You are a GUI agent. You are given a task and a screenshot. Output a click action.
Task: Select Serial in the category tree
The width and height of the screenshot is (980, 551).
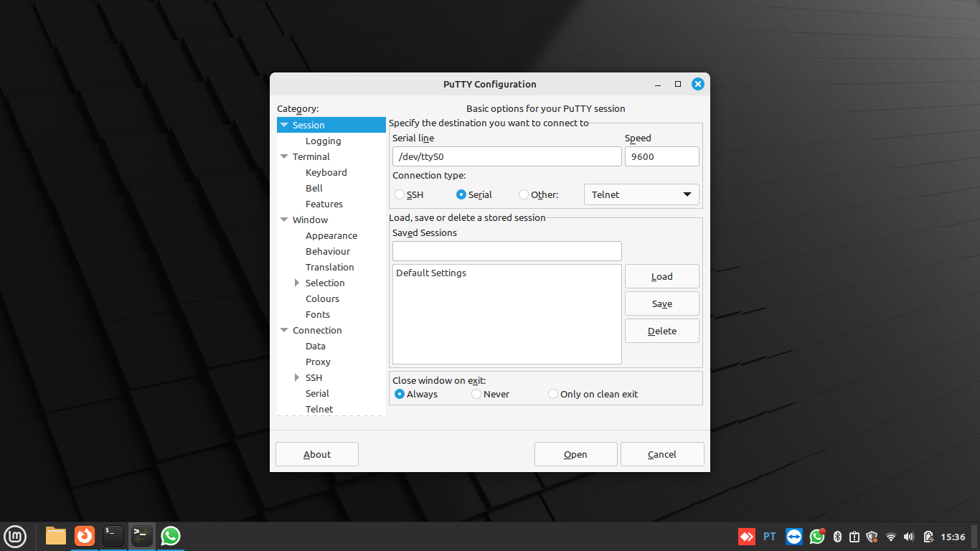[317, 393]
